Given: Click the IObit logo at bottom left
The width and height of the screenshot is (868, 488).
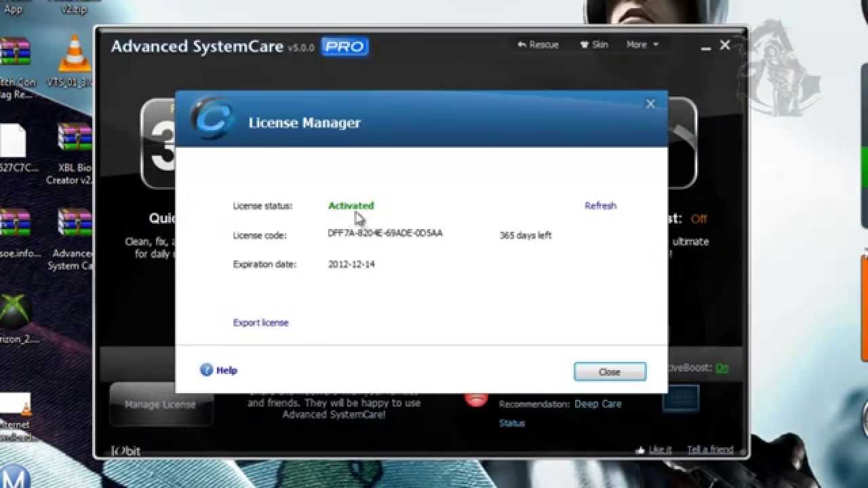Looking at the screenshot, I should [126, 450].
